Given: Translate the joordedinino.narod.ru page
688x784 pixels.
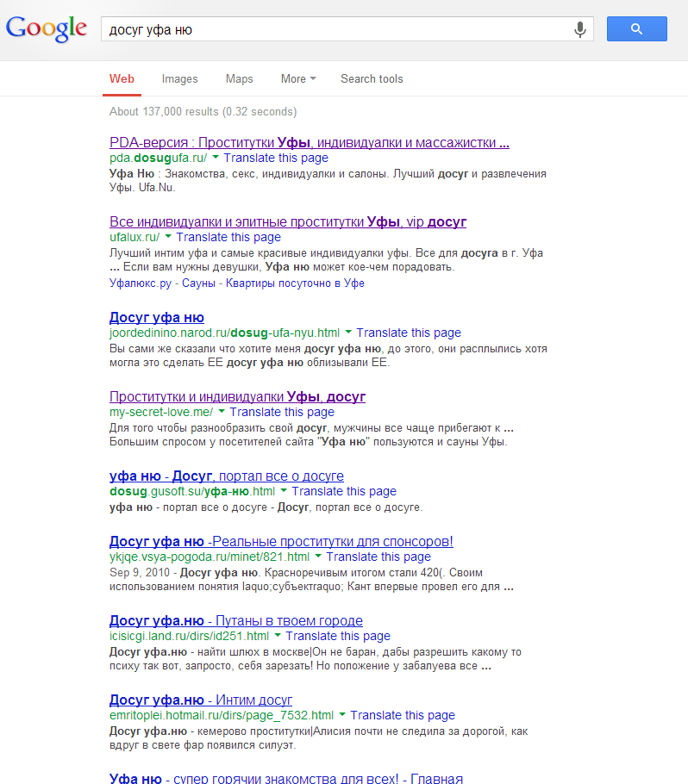Looking at the screenshot, I should pyautogui.click(x=409, y=333).
